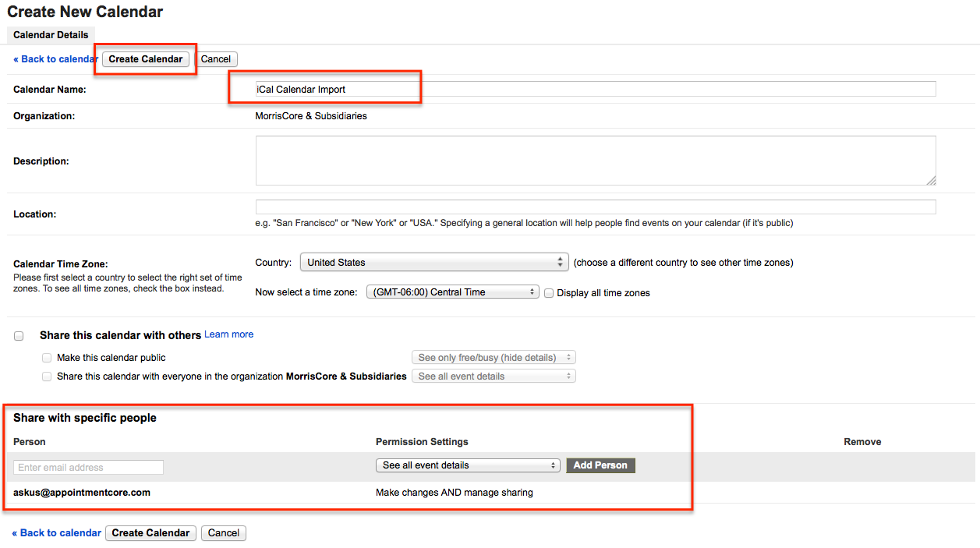
Task: Open the Learn more link
Action: [x=229, y=334]
